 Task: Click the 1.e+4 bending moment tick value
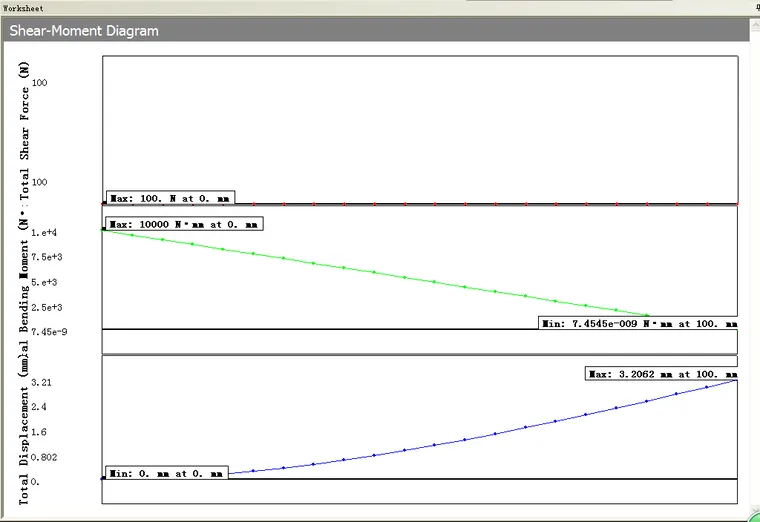click(44, 233)
